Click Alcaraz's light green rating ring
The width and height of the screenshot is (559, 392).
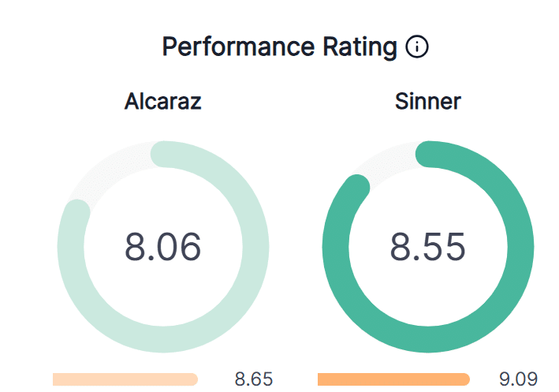coord(255,247)
